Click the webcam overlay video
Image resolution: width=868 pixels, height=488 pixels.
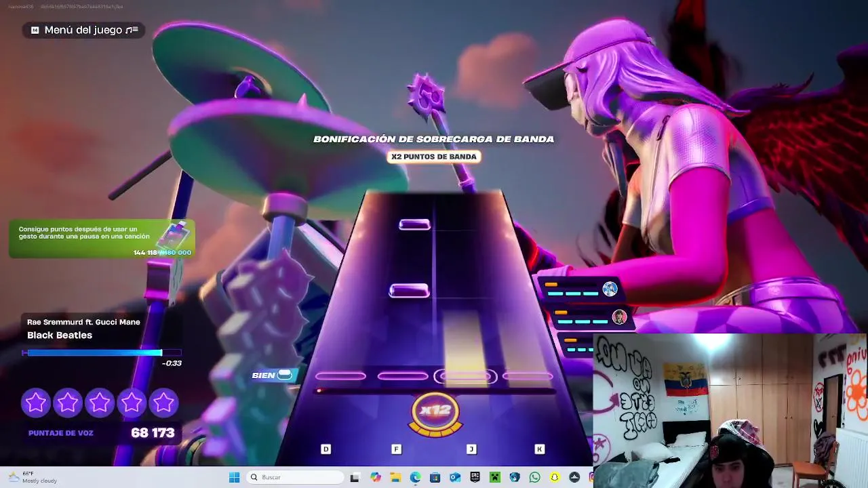pyautogui.click(x=730, y=410)
